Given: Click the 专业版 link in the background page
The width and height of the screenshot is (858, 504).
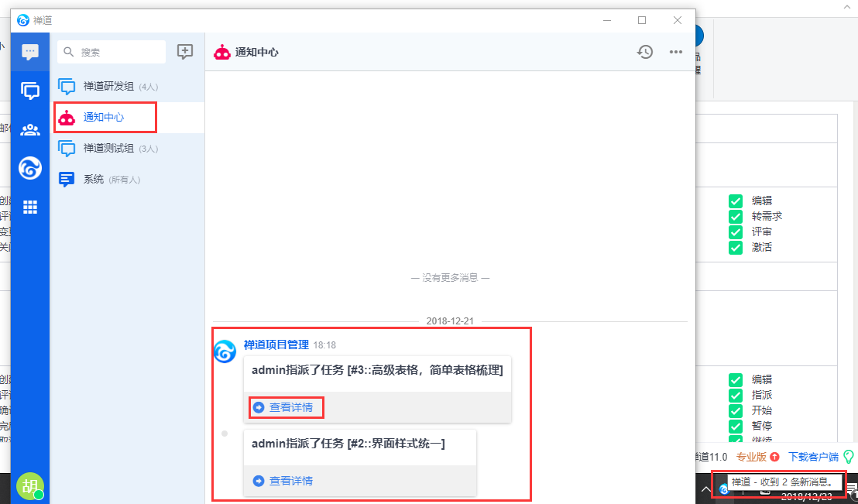Looking at the screenshot, I should point(751,457).
